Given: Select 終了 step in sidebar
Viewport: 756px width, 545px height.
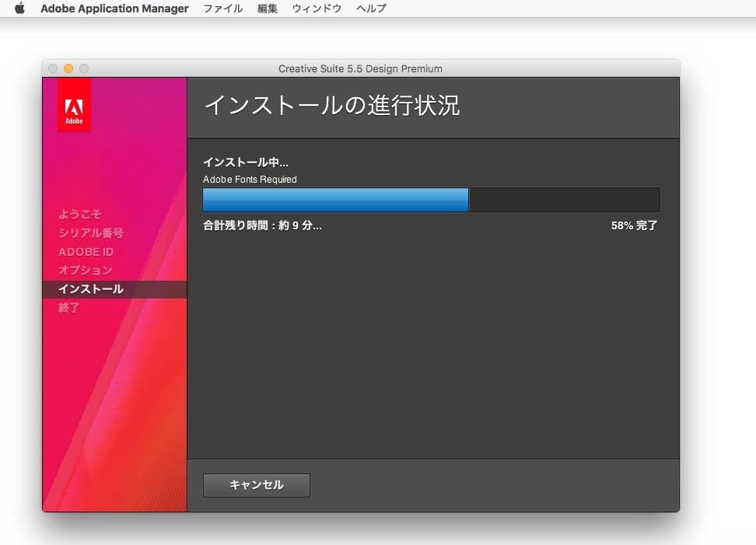Looking at the screenshot, I should pyautogui.click(x=69, y=307).
